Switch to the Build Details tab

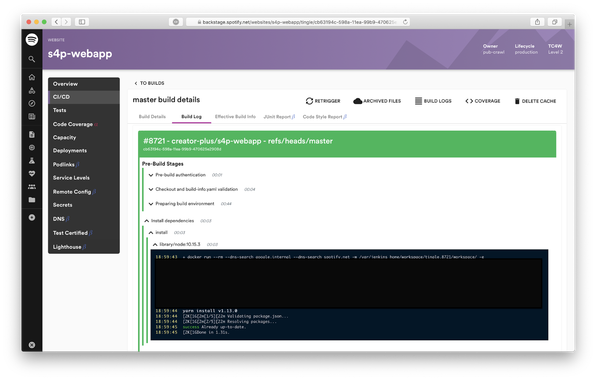pos(152,117)
